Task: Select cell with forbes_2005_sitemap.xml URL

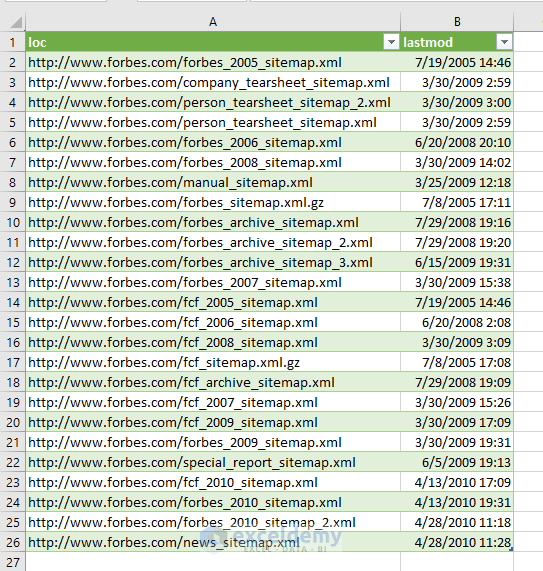Action: (213, 62)
